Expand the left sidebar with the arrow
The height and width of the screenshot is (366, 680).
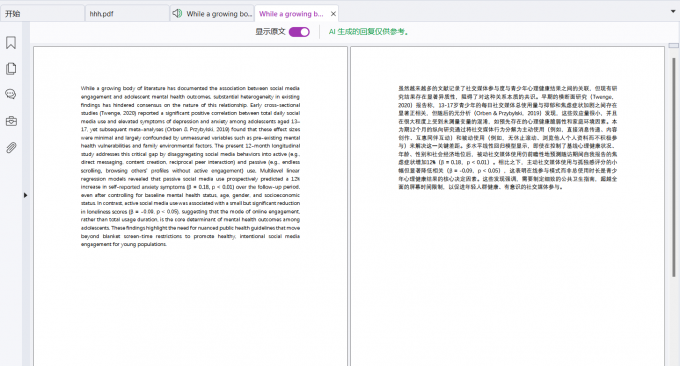pos(25,195)
